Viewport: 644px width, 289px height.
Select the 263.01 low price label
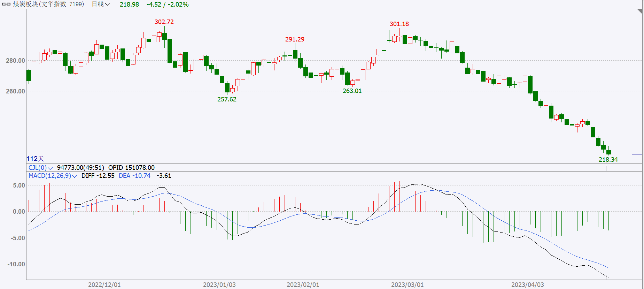pyautogui.click(x=352, y=91)
